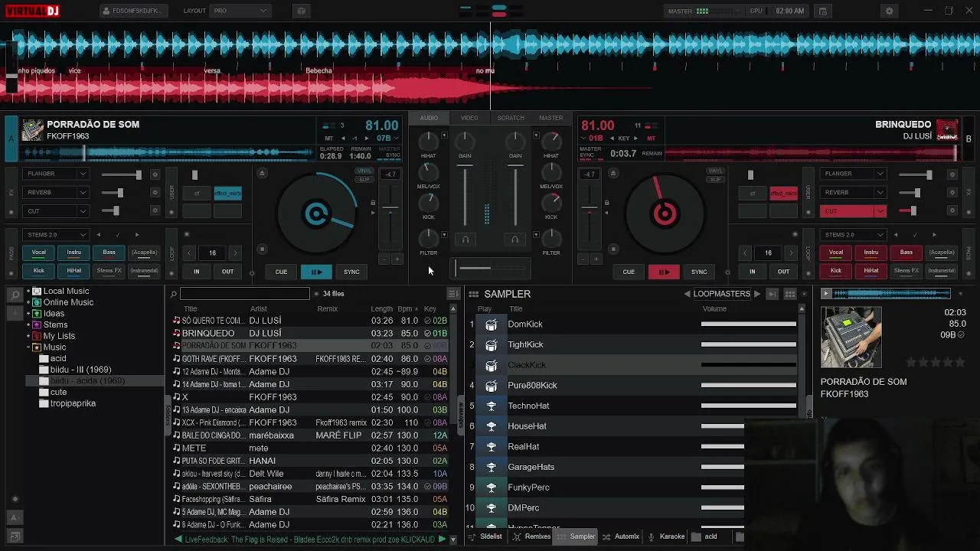
Task: Enable SLIP mode on right deck
Action: click(x=715, y=179)
